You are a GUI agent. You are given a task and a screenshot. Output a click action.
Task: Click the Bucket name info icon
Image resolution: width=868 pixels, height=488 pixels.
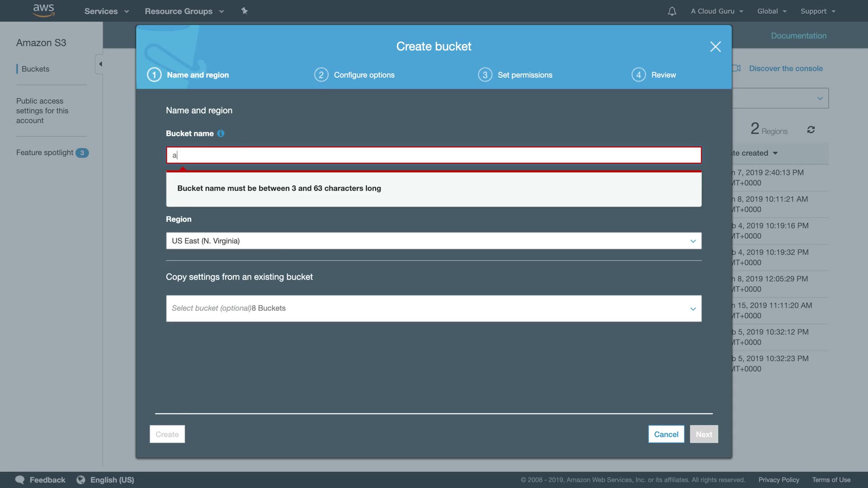[x=221, y=133]
